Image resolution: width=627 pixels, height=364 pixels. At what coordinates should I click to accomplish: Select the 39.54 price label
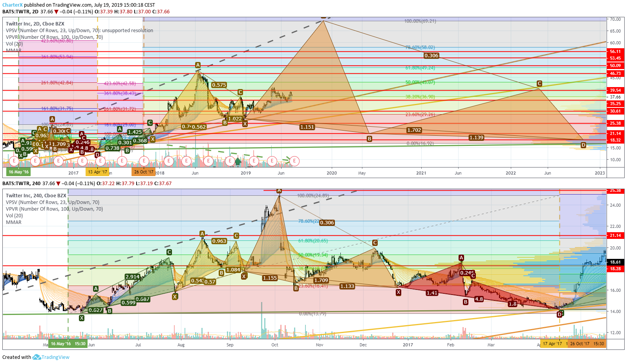[x=615, y=90]
